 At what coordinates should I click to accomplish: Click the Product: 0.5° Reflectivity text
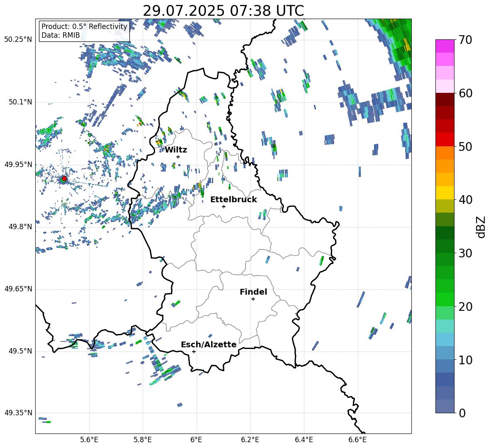pyautogui.click(x=84, y=26)
